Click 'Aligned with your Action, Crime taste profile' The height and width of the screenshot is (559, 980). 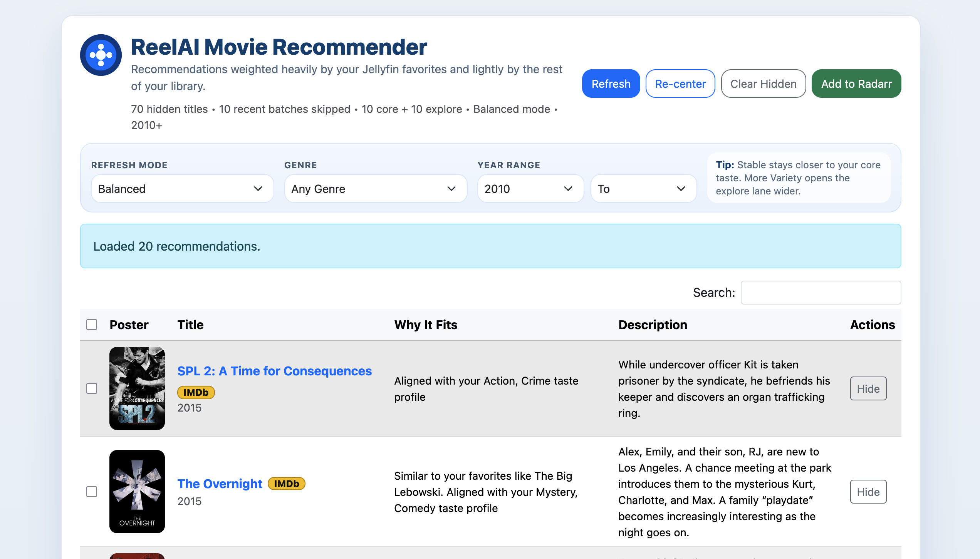486,389
